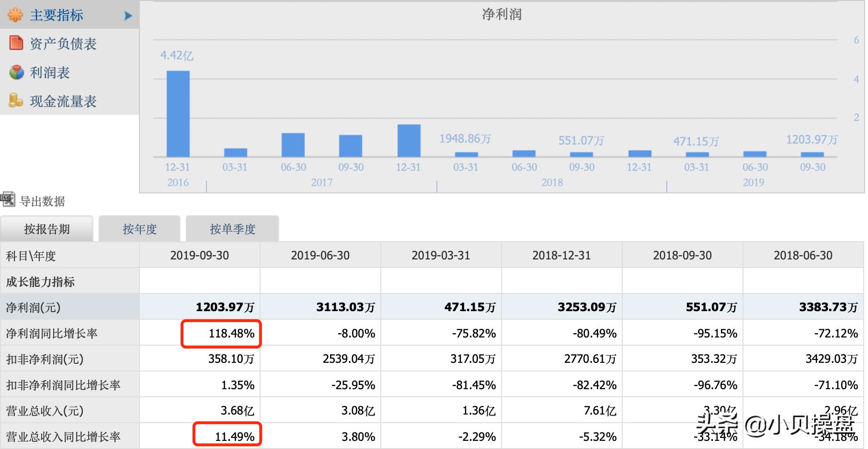Viewport: 868px width, 449px height.
Task: Switch to the 按报告期 tab
Action: click(x=47, y=229)
